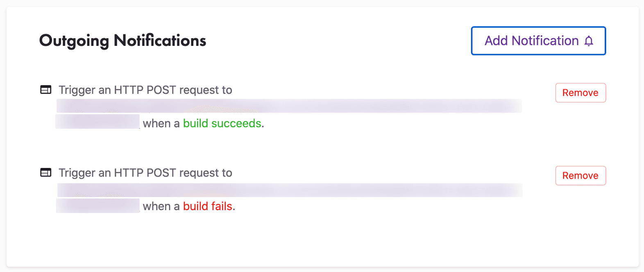
Task: Select the redacted field before build succeeds text
Action: [98, 122]
